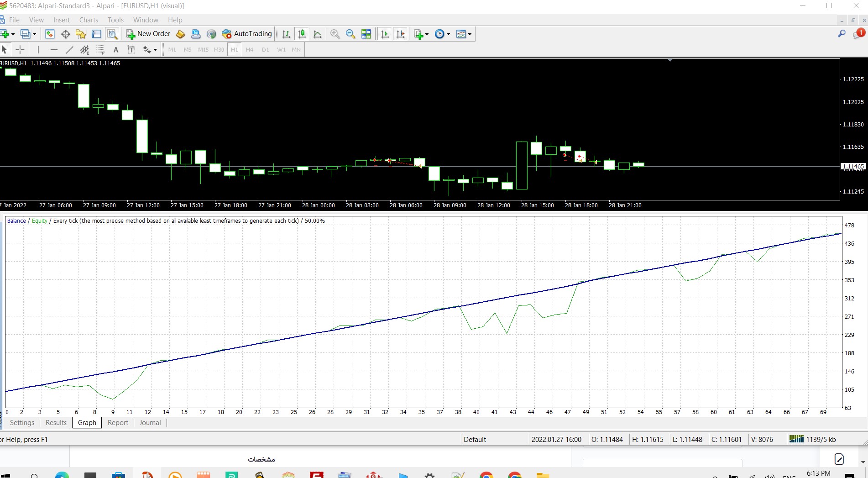Open the Templates icon
The width and height of the screenshot is (868, 478).
[461, 34]
